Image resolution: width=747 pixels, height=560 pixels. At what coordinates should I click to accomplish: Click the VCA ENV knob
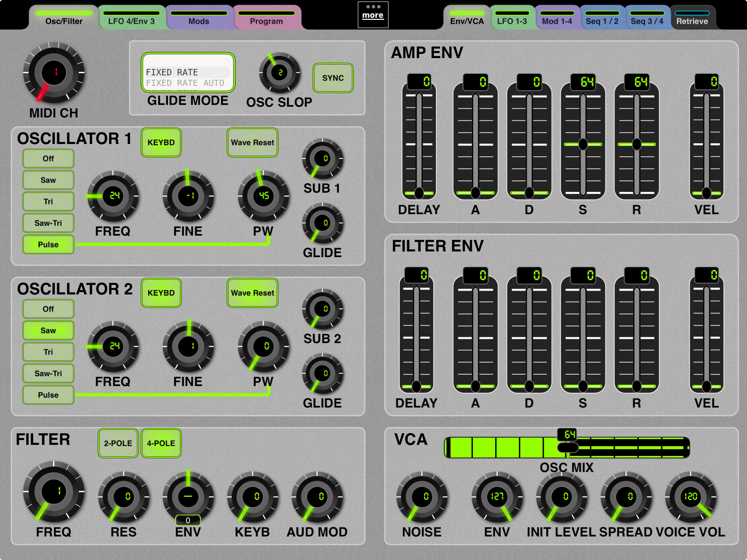[x=497, y=497]
